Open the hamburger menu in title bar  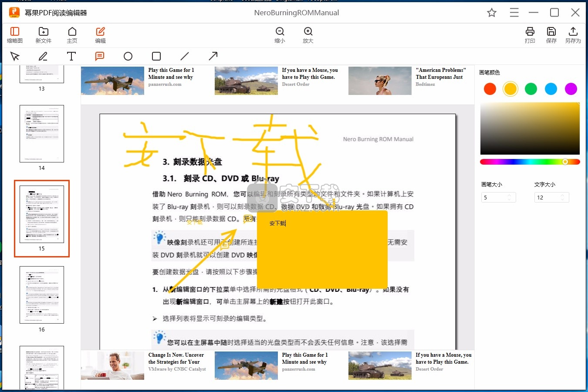[514, 13]
